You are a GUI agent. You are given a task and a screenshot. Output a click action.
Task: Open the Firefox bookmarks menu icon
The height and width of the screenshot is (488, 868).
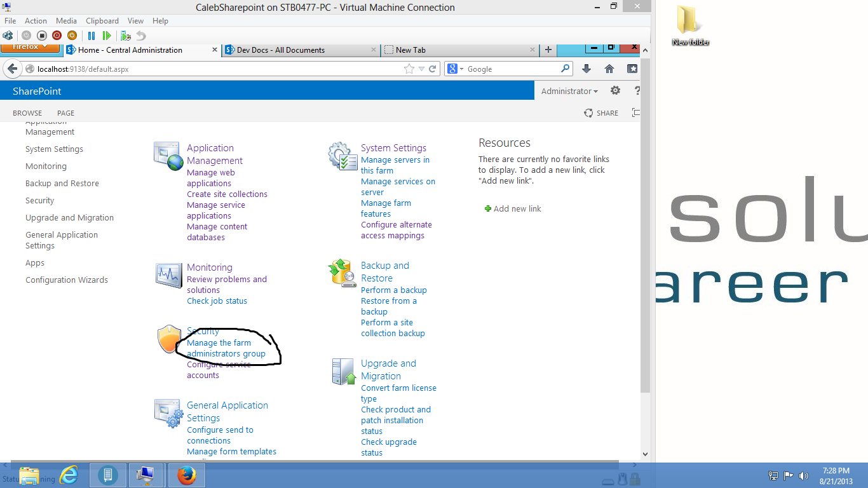(632, 69)
